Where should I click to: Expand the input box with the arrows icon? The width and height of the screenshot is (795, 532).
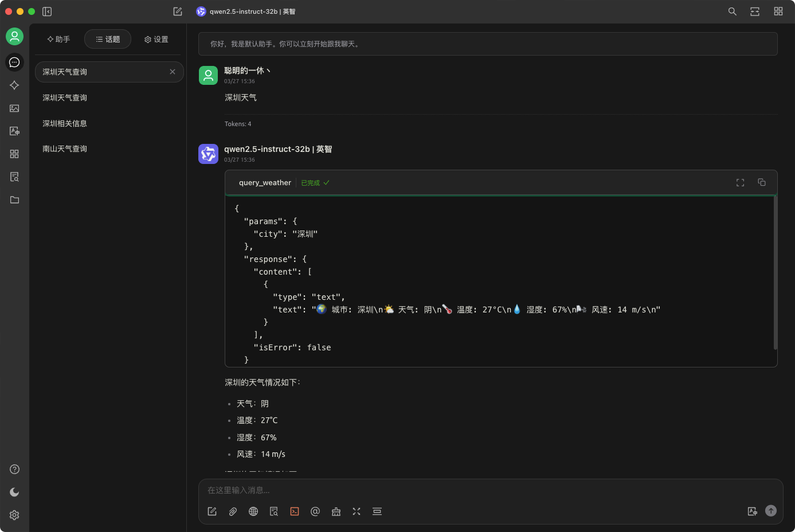point(357,511)
